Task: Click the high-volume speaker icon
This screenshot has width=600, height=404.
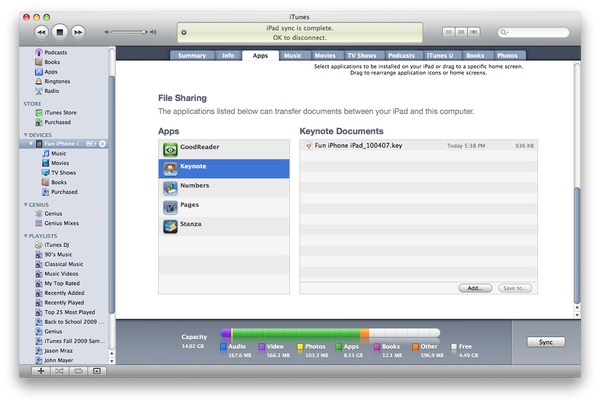Action: pos(153,32)
